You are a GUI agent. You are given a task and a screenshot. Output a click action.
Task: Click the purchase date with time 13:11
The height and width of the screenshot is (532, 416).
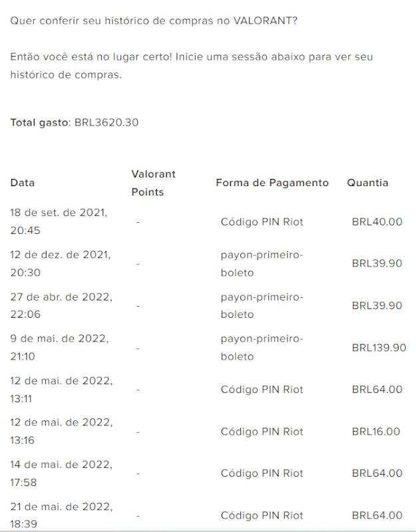[61, 390]
